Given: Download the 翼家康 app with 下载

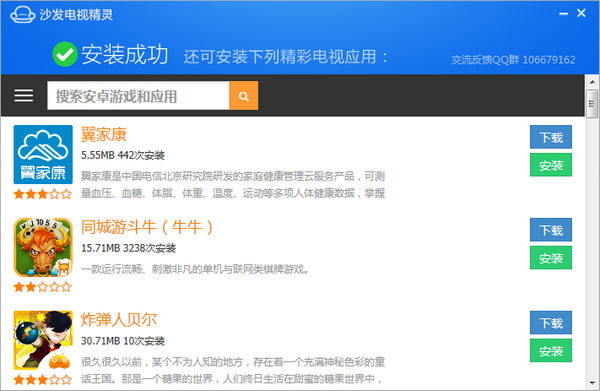Looking at the screenshot, I should tap(551, 137).
